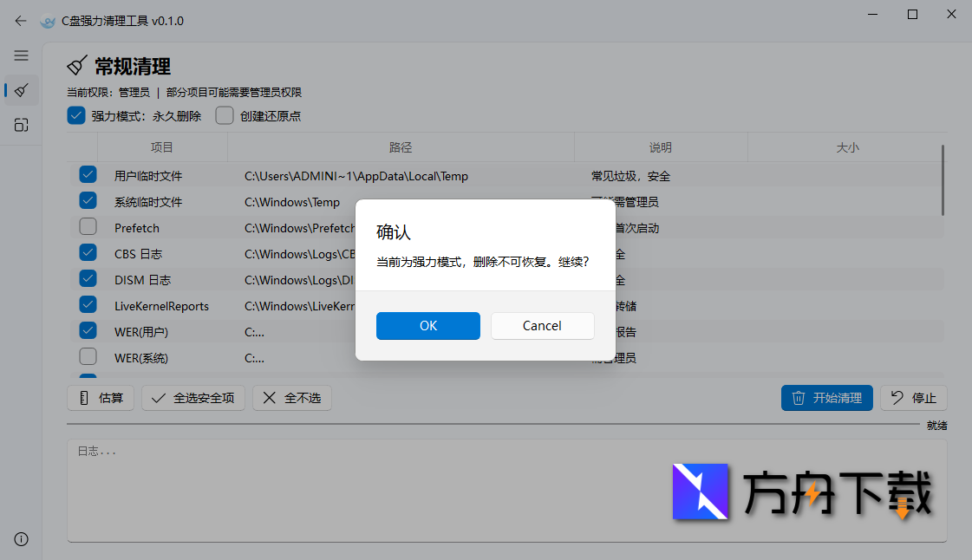Click the checkmark icon on 全选安全项
Viewport: 972px width, 560px height.
[x=158, y=398]
